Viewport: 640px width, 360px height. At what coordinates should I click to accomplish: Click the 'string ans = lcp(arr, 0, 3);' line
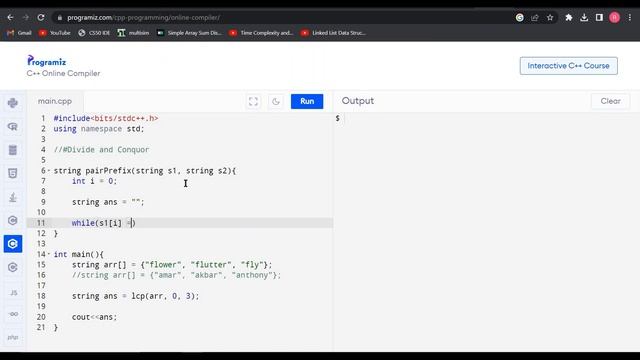(x=136, y=296)
